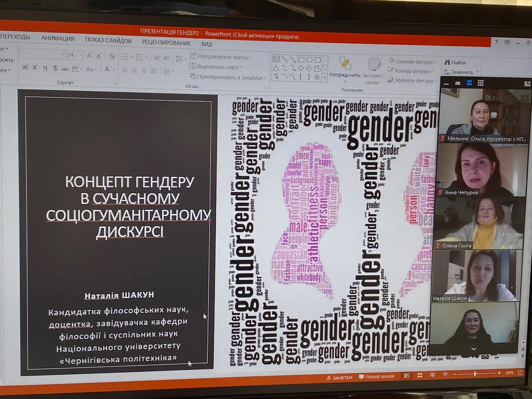Select the star shape in shapes gallery
The height and width of the screenshot is (399, 532).
pos(317,77)
